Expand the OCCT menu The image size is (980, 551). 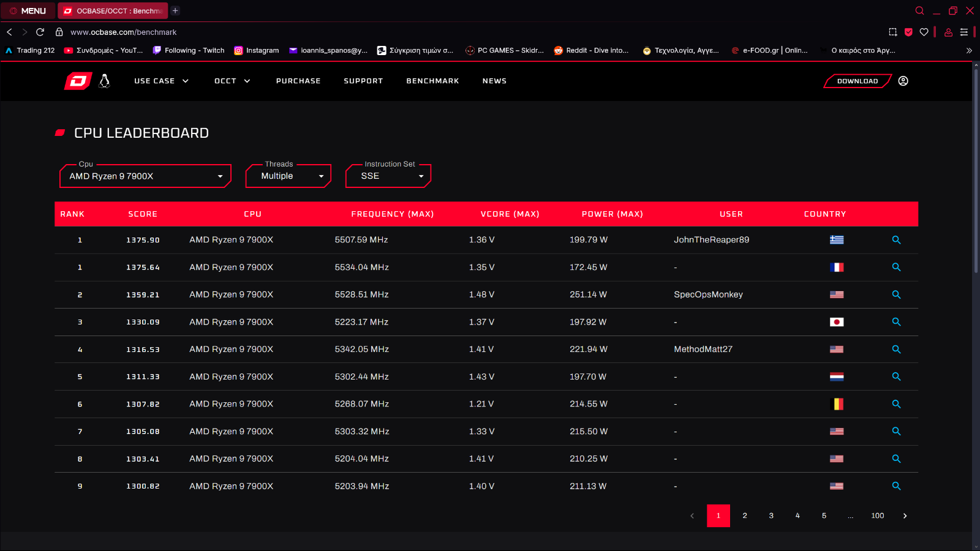pyautogui.click(x=232, y=81)
